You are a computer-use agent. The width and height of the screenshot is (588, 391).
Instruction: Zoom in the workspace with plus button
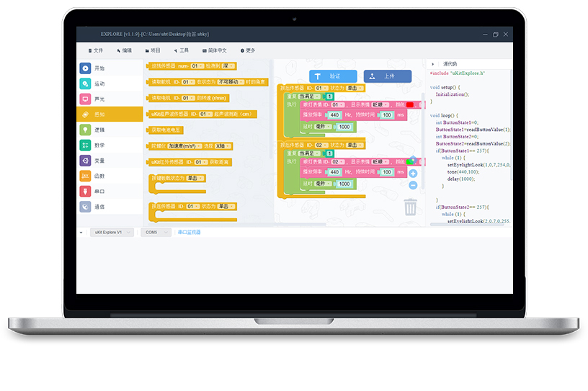tap(413, 174)
